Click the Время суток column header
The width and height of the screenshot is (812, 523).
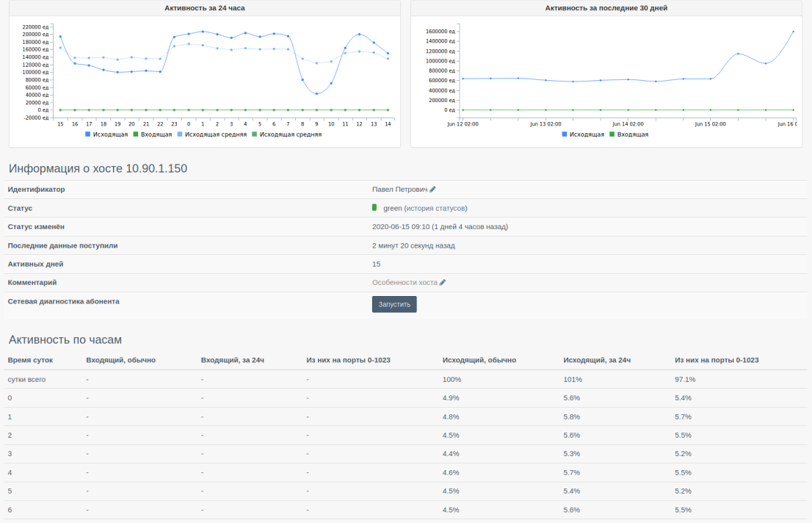(x=30, y=360)
